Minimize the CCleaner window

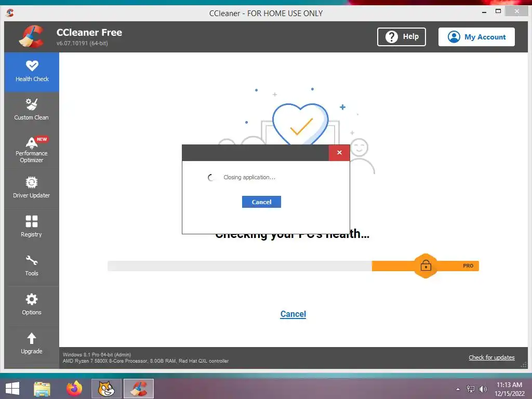(x=484, y=12)
